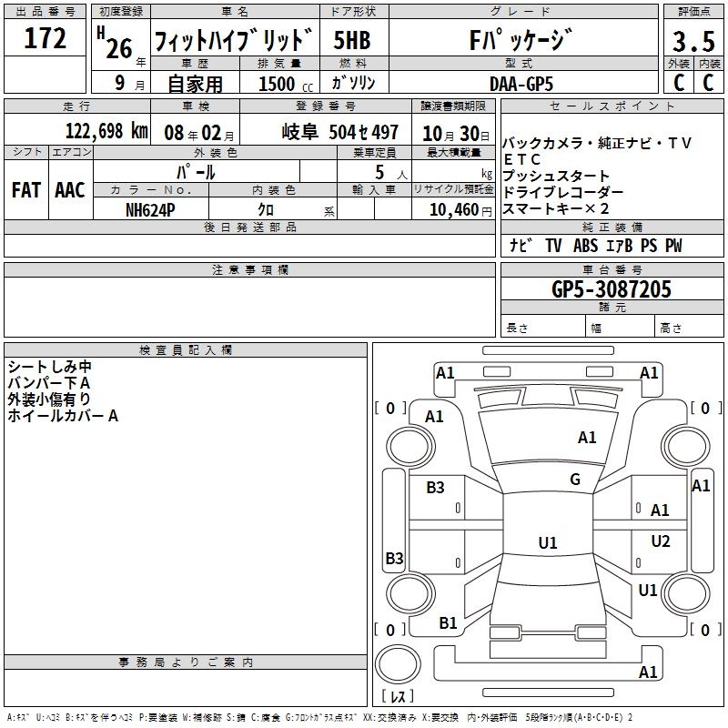Image resolution: width=728 pixels, height=728 pixels.
Task: Select the inspector note ホイールカバーA
Action: 63,416
